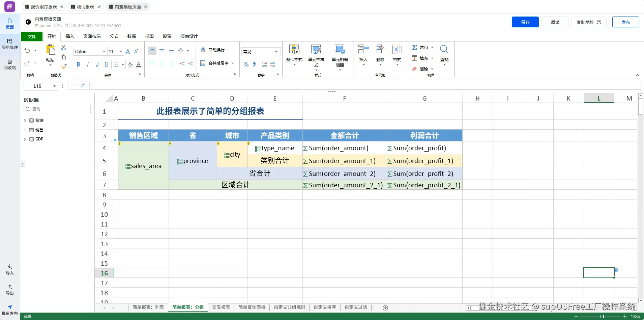Collapse the ribbon with the chevron

pos(637,75)
